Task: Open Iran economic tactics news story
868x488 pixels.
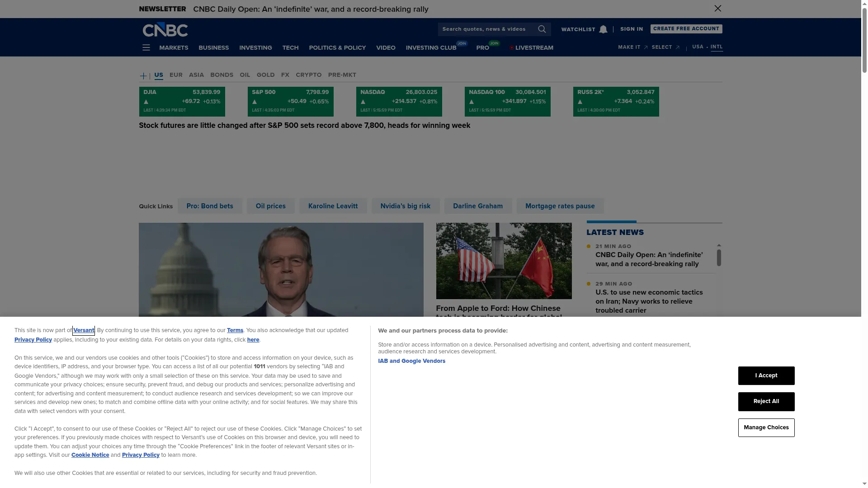Action: click(649, 301)
